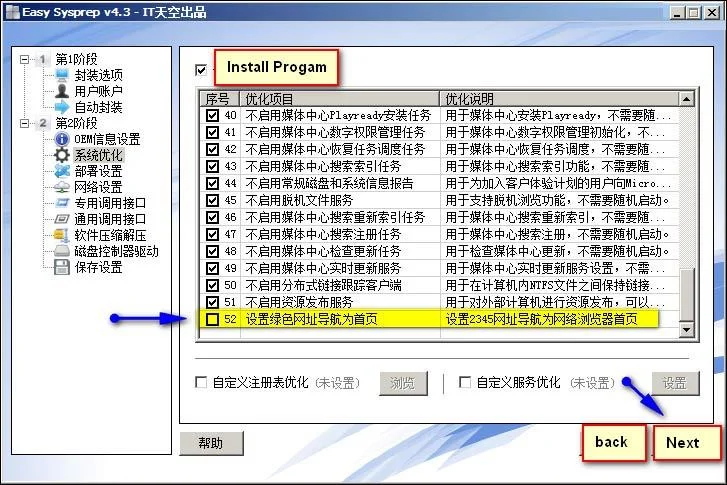This screenshot has width=727, height=485.
Task: Click the 软件压缩解压 archive icon
Action: pyautogui.click(x=62, y=235)
